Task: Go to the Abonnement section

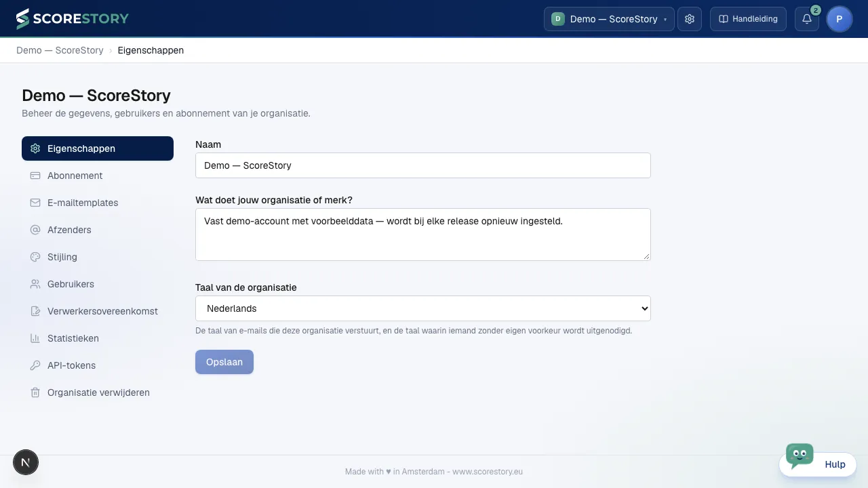Action: tap(98, 176)
